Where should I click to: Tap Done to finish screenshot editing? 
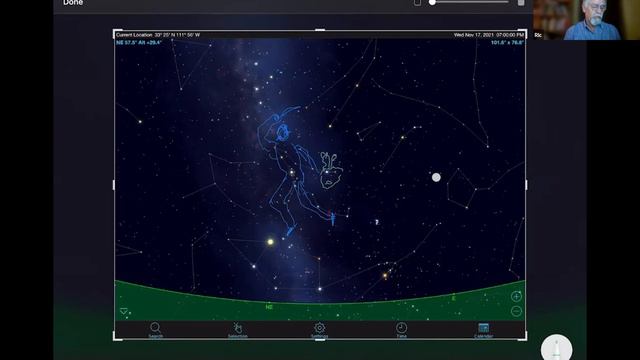73,2
